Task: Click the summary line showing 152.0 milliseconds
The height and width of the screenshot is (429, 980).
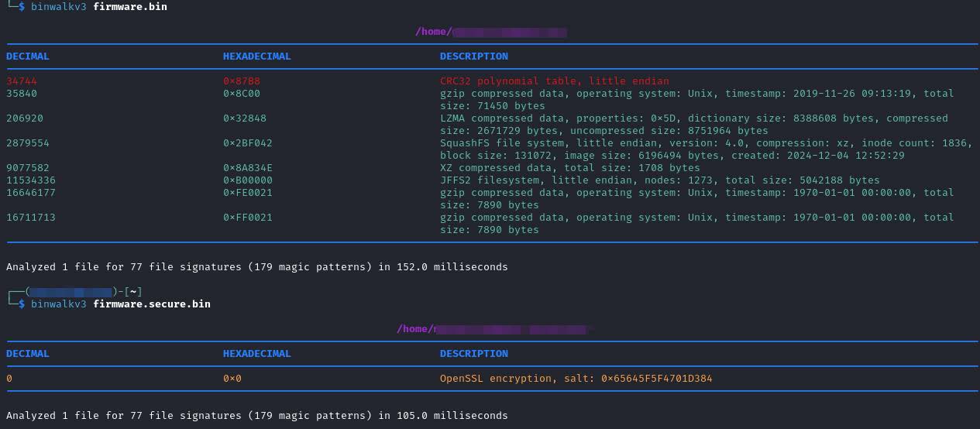Action: tap(257, 266)
